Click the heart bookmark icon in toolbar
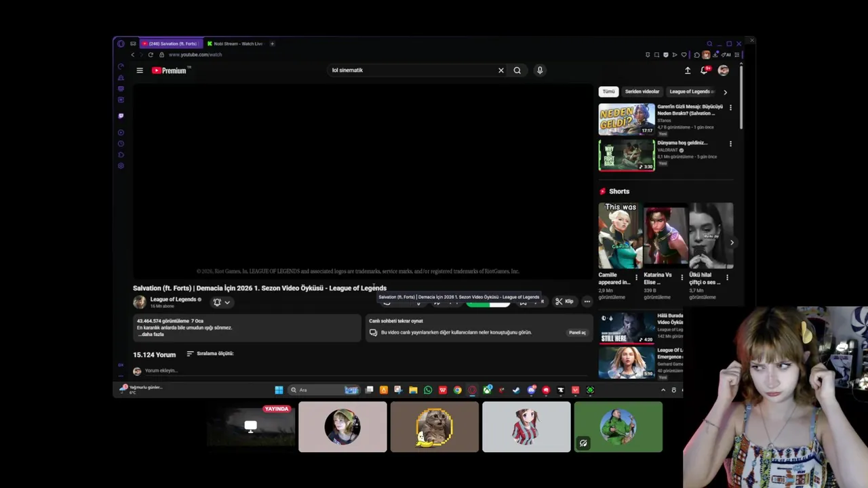Image resolution: width=868 pixels, height=488 pixels. 684,55
